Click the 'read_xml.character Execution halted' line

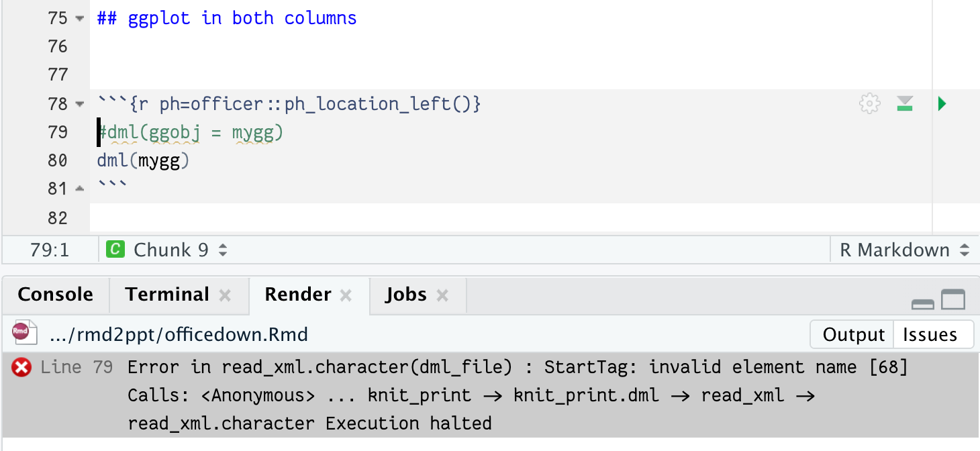309,423
